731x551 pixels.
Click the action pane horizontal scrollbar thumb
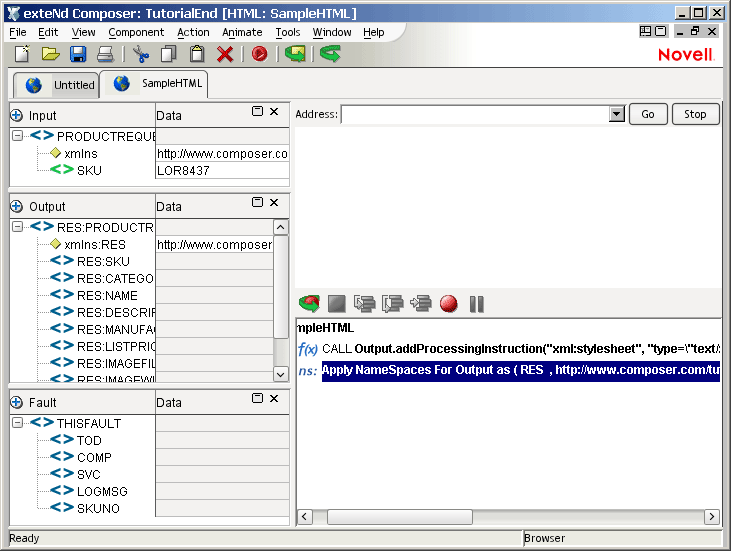pos(400,517)
